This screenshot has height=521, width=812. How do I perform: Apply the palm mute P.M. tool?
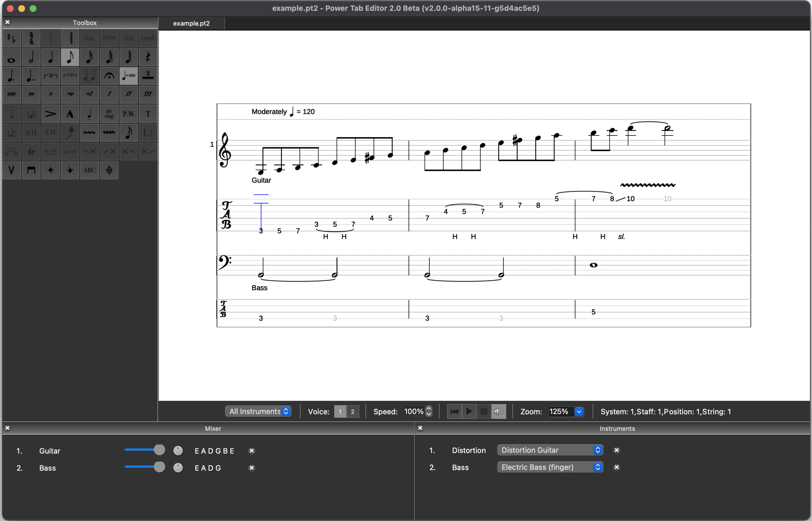[129, 114]
